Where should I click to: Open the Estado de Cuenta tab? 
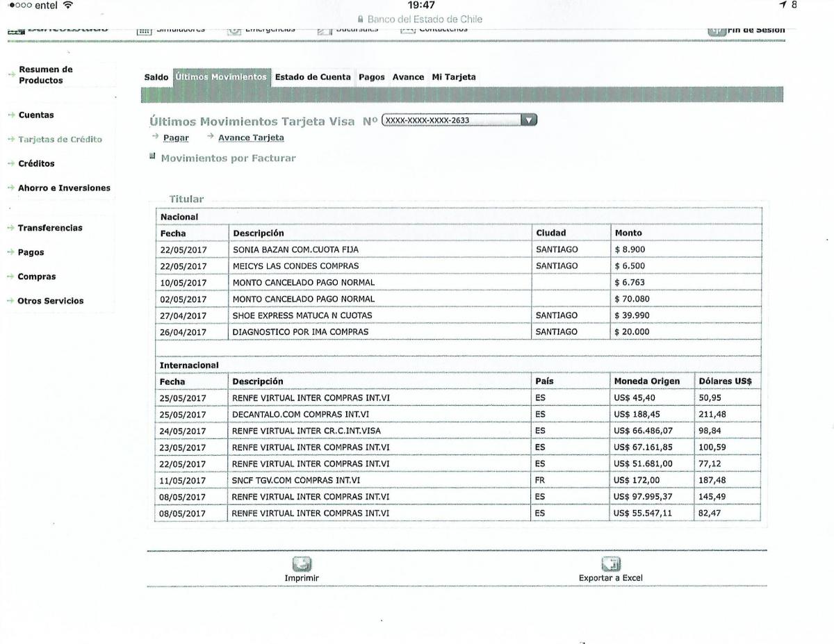[313, 77]
